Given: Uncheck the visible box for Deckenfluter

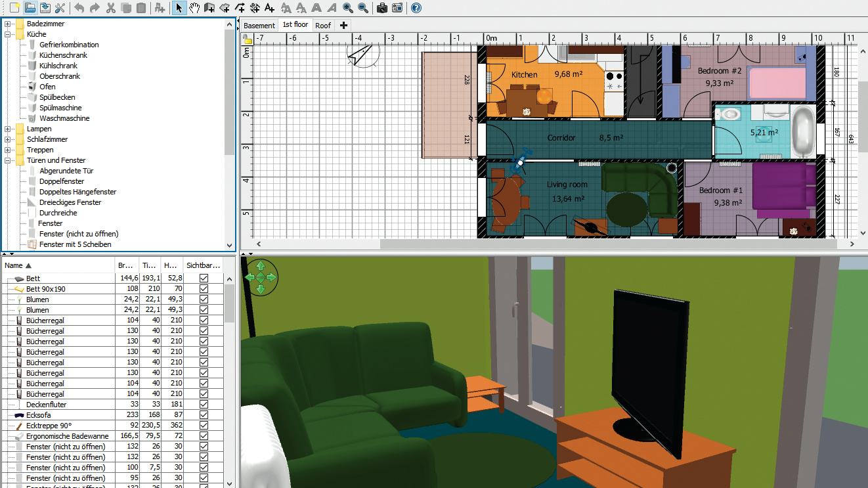Looking at the screenshot, I should [x=204, y=405].
